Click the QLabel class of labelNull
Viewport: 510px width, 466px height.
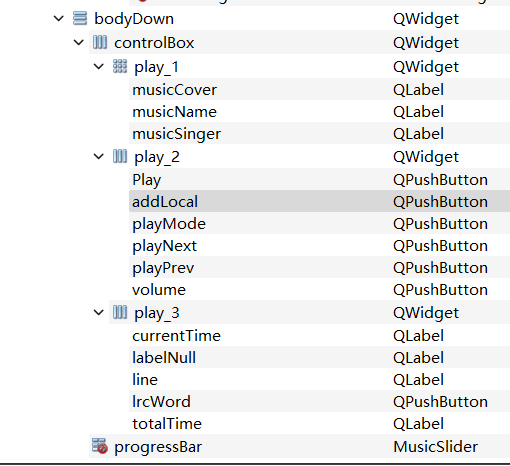pos(418,357)
